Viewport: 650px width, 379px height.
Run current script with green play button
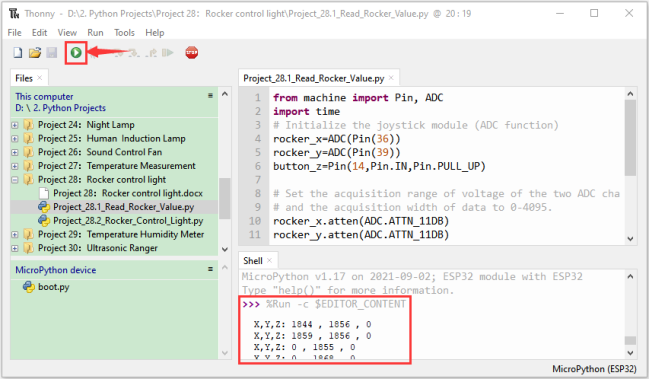pos(76,53)
